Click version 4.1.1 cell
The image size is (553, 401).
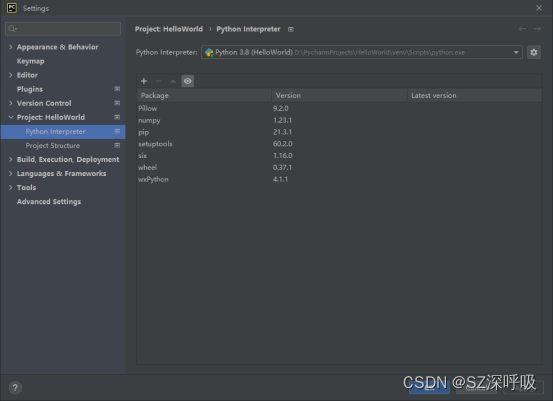pyautogui.click(x=280, y=179)
